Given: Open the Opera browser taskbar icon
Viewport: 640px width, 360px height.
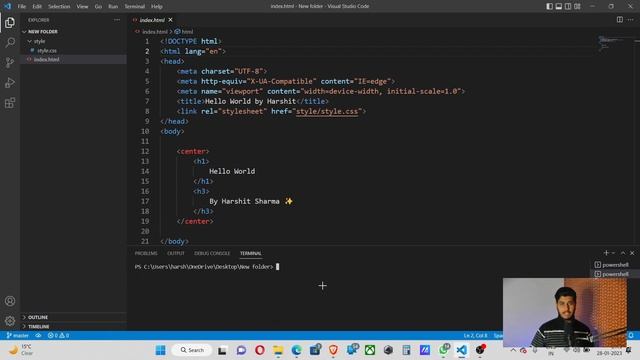Looking at the screenshot, I should (260, 350).
